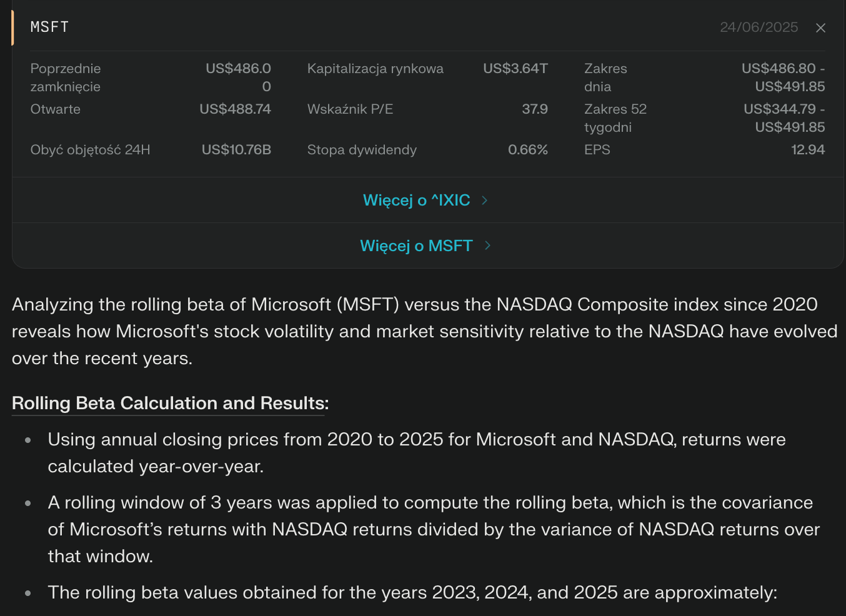This screenshot has width=846, height=616.
Task: Click the market cap value US$3.64T
Action: (x=515, y=69)
